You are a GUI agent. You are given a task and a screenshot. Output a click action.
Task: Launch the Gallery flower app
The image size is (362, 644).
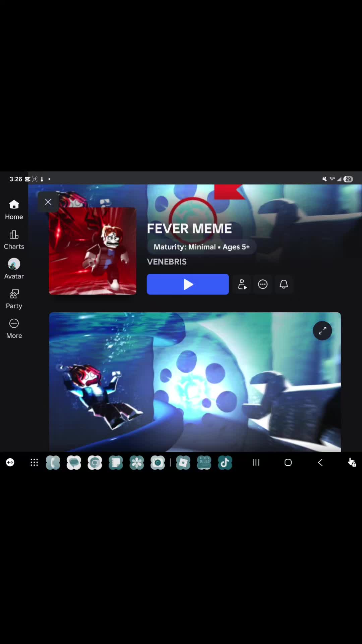point(137,463)
